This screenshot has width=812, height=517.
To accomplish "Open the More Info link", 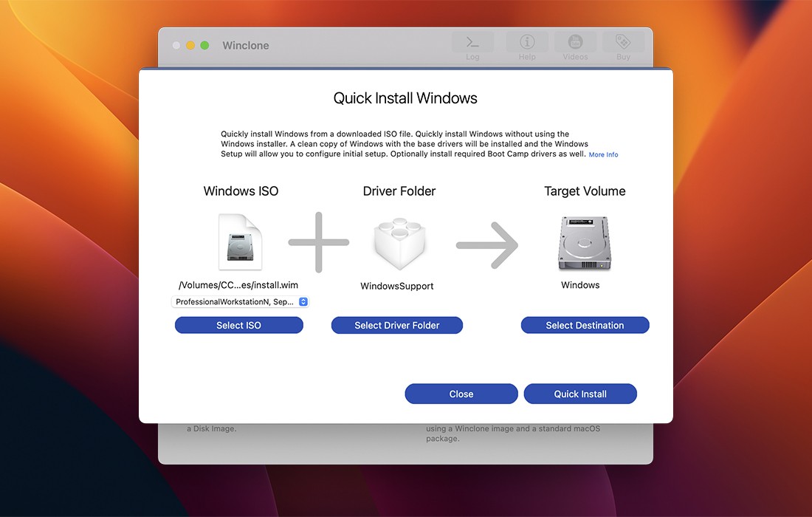I will tap(603, 154).
